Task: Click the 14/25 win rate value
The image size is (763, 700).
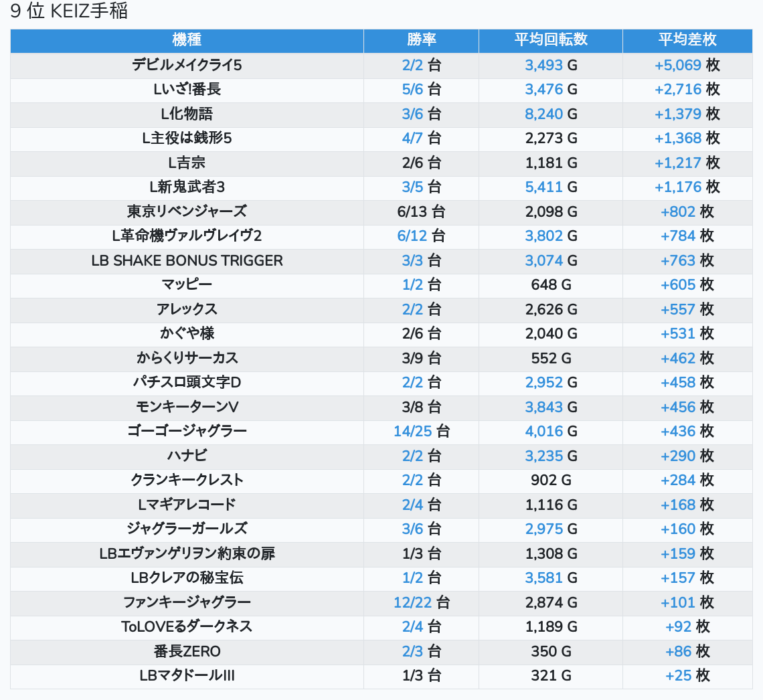Action: click(413, 431)
